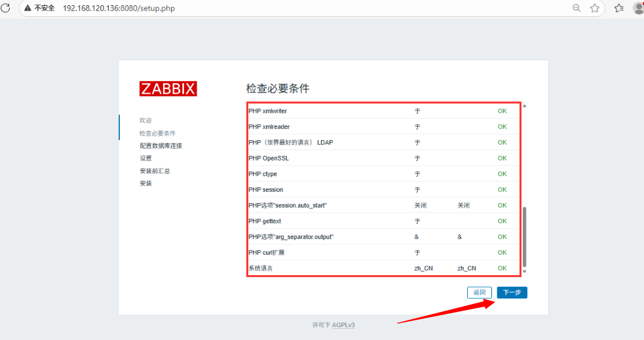The width and height of the screenshot is (644, 340).
Task: Select the 检查必要条件 step in sidebar
Action: click(157, 133)
